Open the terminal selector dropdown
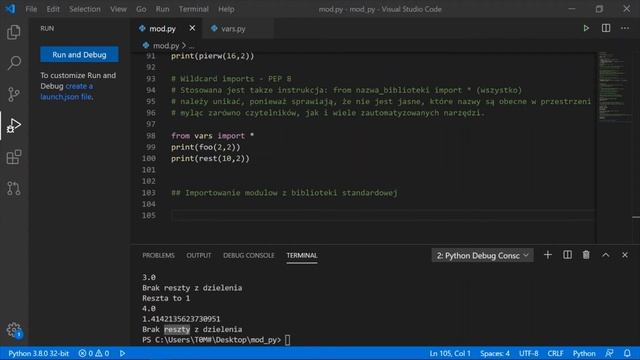This screenshot has height=360, width=640. [x=482, y=256]
